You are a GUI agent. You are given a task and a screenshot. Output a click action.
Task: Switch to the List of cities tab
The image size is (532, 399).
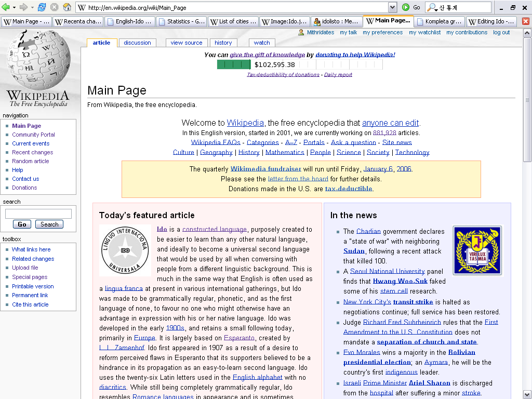(x=233, y=21)
